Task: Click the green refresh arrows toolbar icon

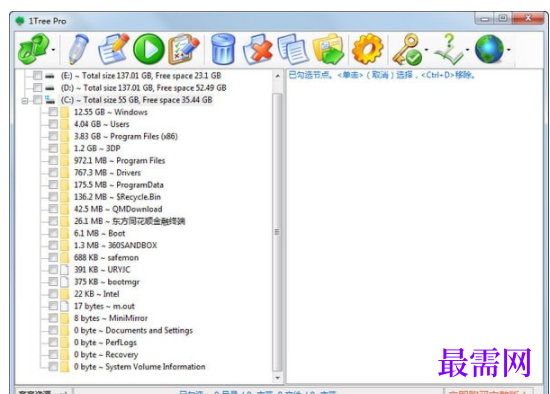Action: [x=33, y=49]
